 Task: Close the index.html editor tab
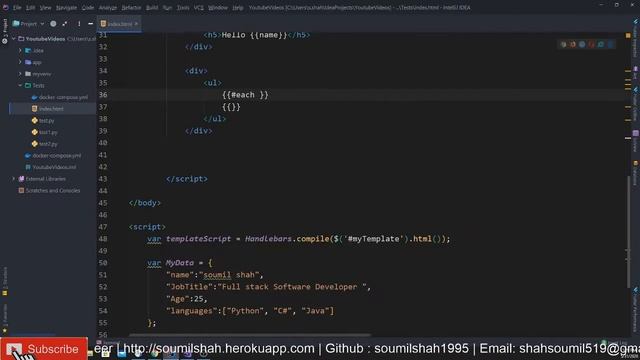136,24
